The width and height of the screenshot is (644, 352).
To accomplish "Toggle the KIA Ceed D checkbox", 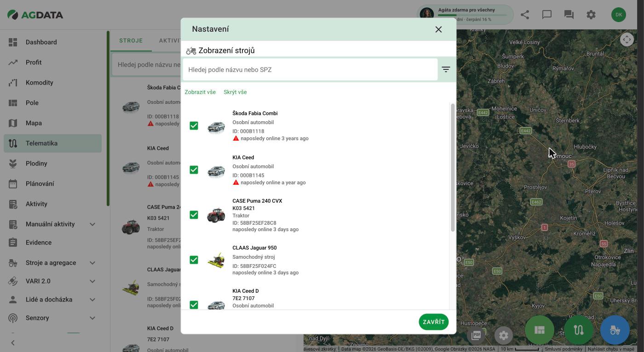I will [x=194, y=305].
